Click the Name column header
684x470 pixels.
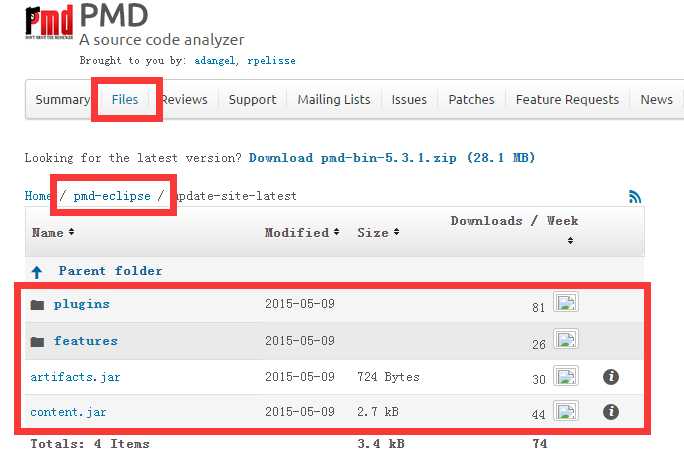pos(48,233)
